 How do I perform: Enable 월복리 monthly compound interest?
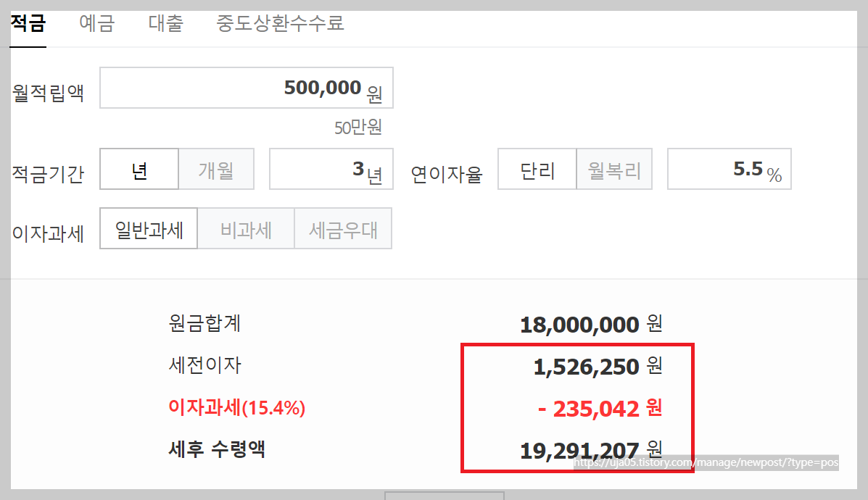pyautogui.click(x=614, y=169)
